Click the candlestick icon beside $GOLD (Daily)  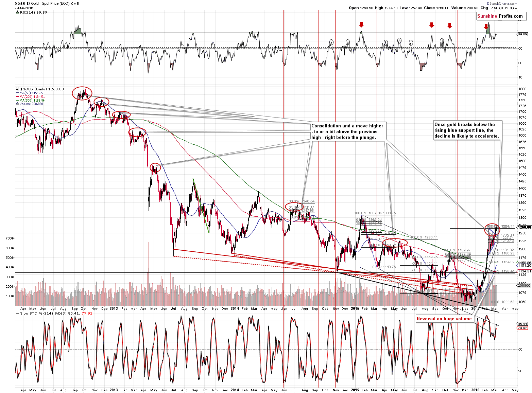(18, 89)
